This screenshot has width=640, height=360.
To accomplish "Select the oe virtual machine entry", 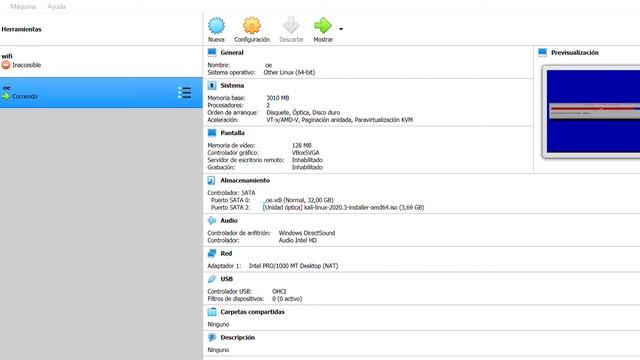I will click(101, 93).
